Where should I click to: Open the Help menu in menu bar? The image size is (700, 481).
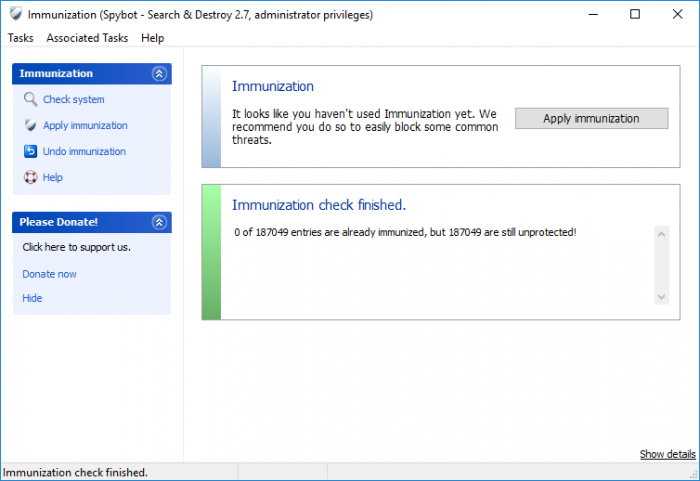(x=153, y=38)
